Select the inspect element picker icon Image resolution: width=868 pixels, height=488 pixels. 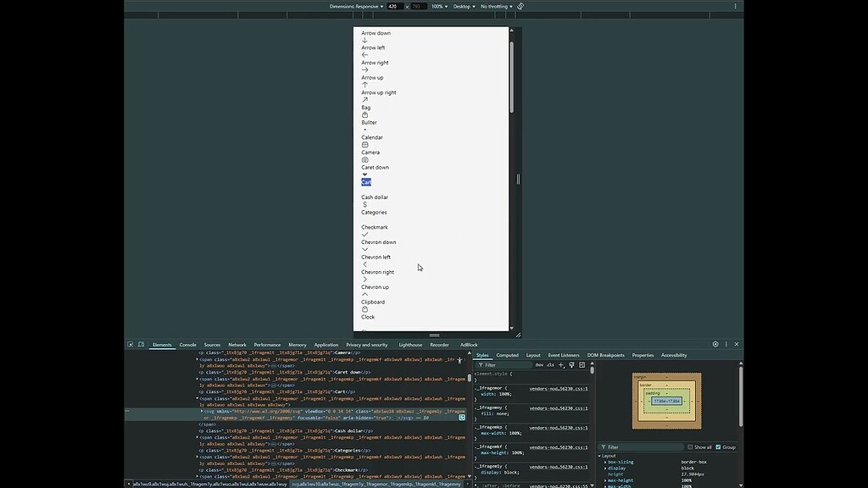pyautogui.click(x=130, y=344)
